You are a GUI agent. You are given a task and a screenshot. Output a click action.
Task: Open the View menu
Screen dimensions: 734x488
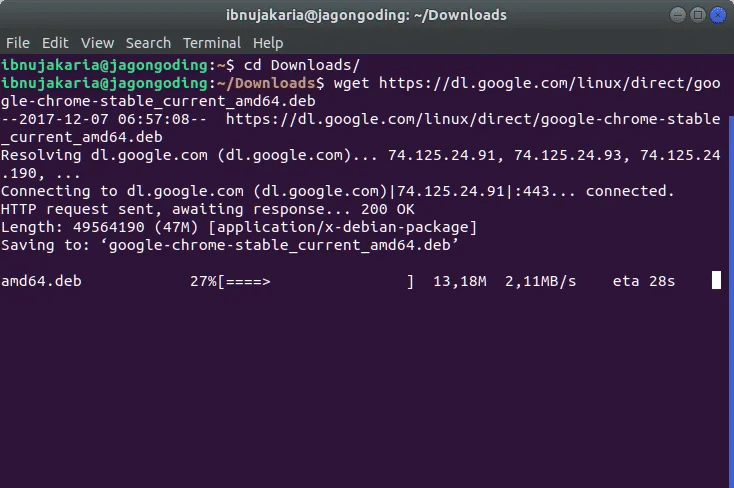coord(97,43)
